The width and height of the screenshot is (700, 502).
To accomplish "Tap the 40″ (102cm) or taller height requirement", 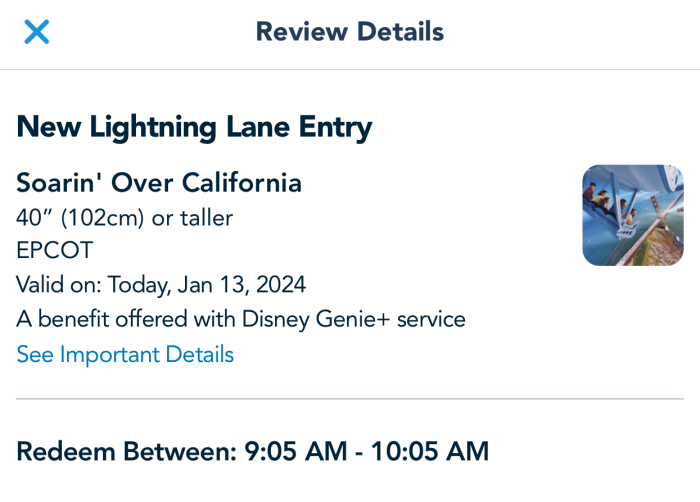I will point(125,218).
